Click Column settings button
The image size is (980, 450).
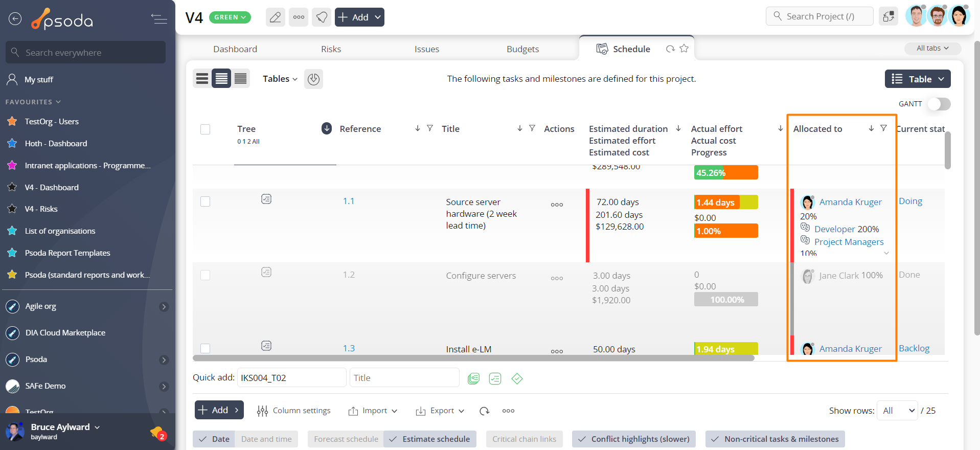click(294, 411)
